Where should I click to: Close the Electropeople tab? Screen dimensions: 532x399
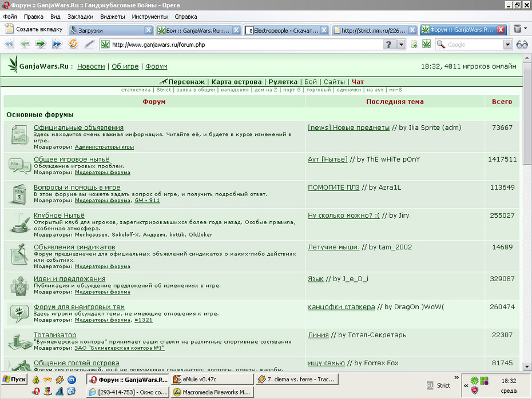tap(324, 30)
